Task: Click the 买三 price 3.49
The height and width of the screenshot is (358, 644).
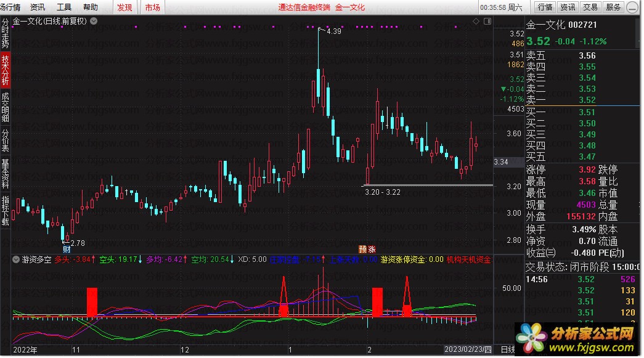Action: (x=587, y=134)
